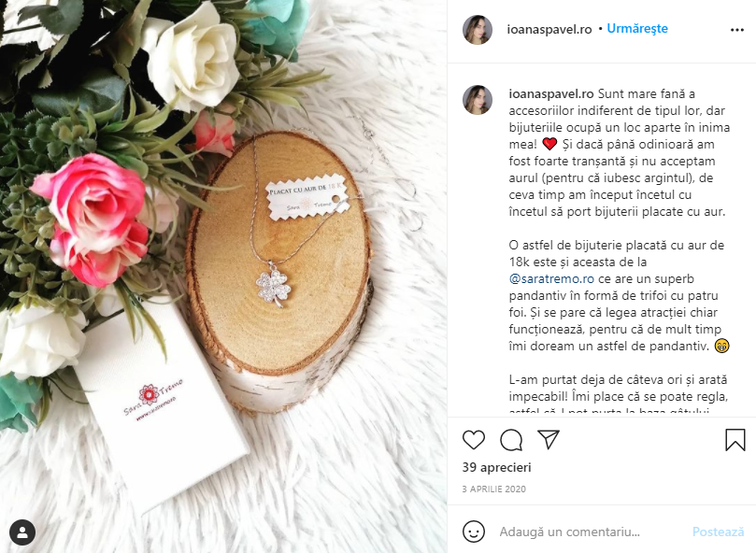
Task: Open ioanaspavel.ro username in the header
Action: point(549,29)
